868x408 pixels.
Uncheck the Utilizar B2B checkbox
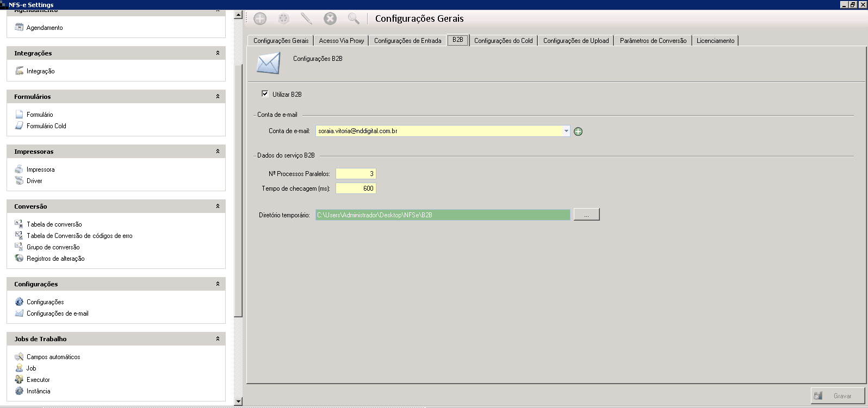click(x=265, y=94)
